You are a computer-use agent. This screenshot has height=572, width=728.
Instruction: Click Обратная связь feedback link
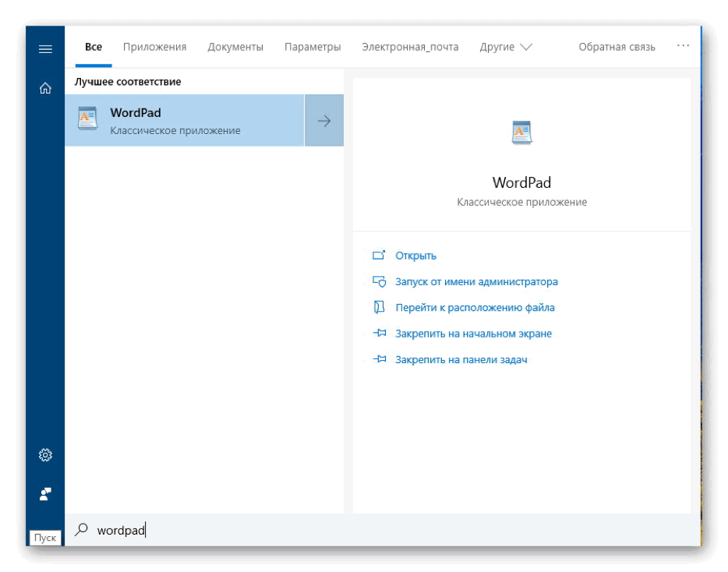point(617,47)
